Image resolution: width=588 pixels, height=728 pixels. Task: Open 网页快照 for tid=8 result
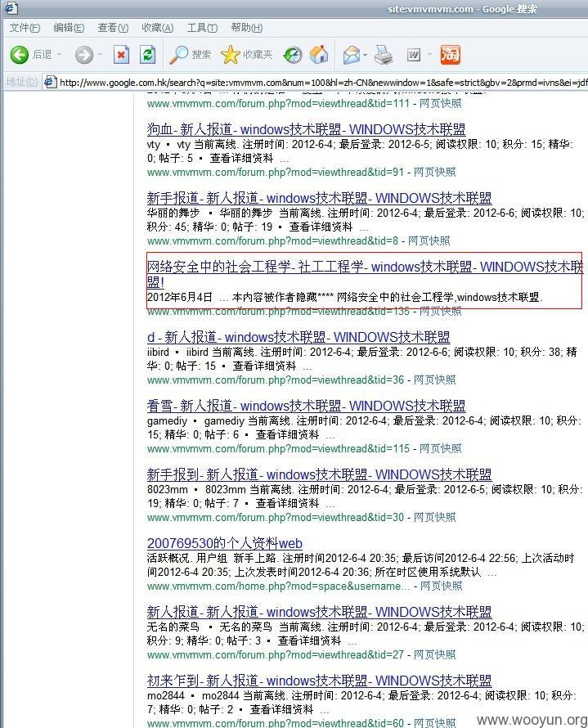pyautogui.click(x=429, y=240)
